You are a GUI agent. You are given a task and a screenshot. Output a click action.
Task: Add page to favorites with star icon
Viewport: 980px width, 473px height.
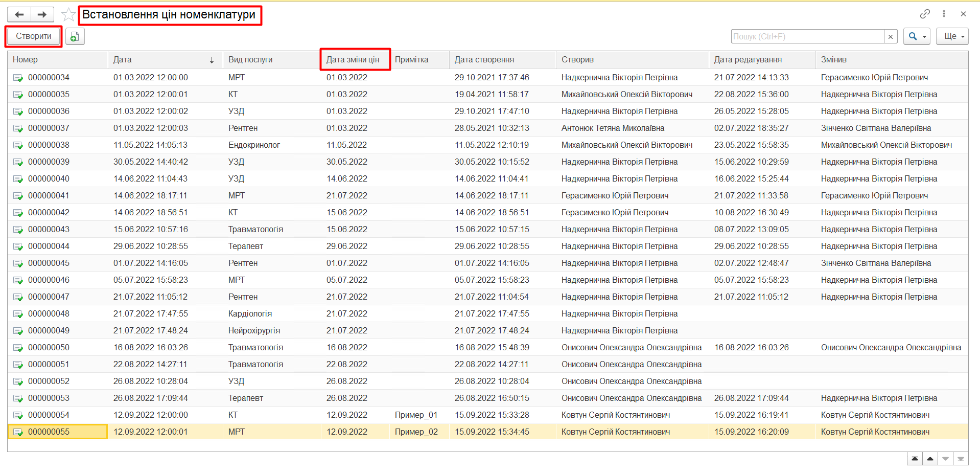pyautogui.click(x=68, y=15)
